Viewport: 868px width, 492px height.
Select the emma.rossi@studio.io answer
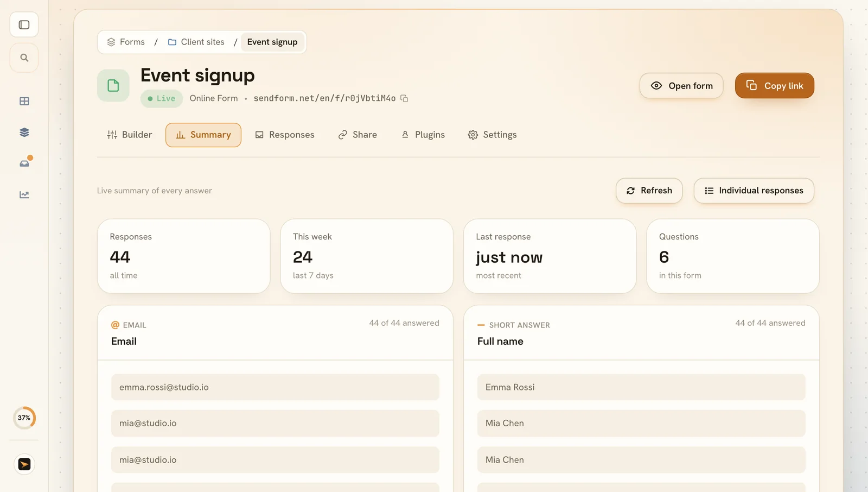[x=275, y=387]
